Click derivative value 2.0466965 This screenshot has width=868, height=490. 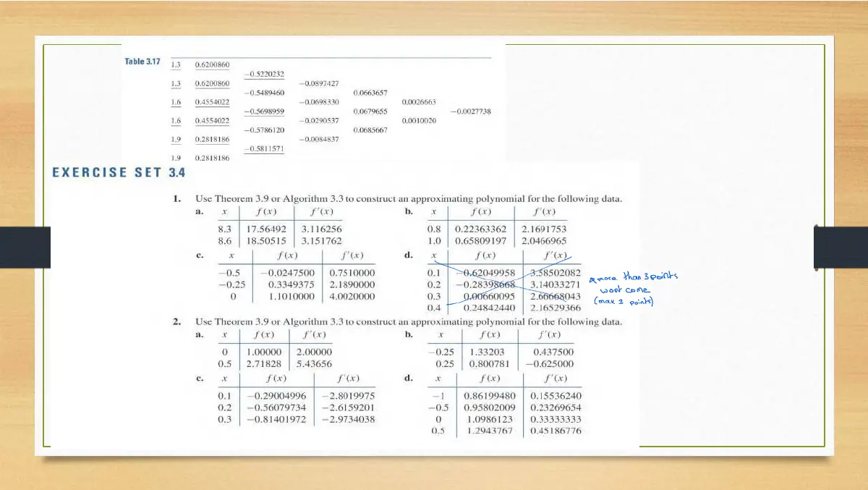click(544, 240)
